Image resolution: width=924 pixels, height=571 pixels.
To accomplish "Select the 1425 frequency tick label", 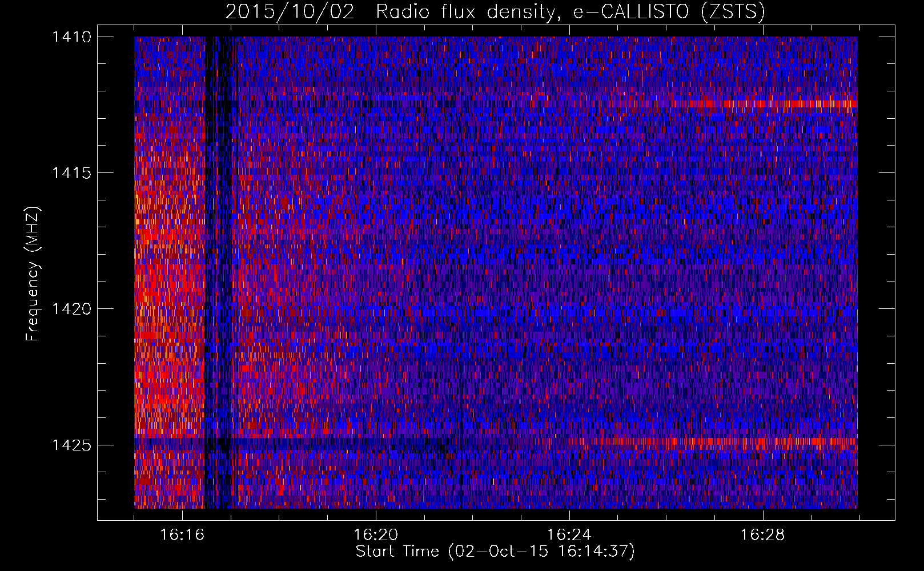I will pos(72,445).
